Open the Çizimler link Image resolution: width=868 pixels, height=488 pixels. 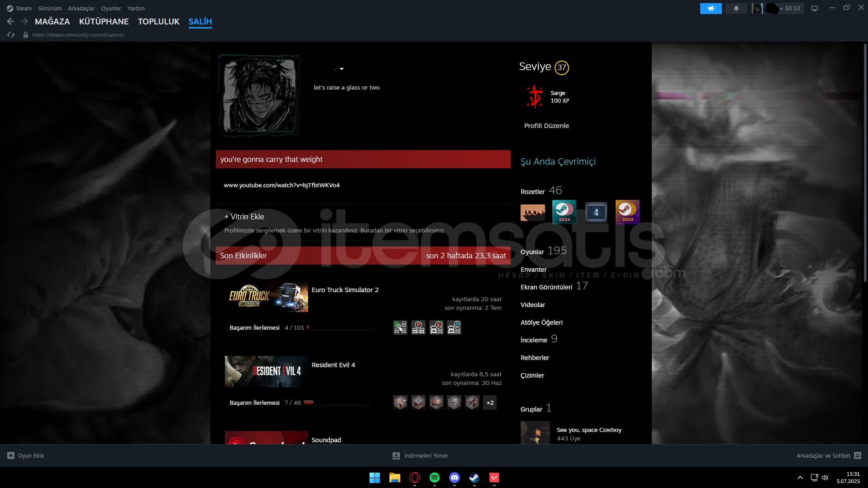pyautogui.click(x=532, y=375)
